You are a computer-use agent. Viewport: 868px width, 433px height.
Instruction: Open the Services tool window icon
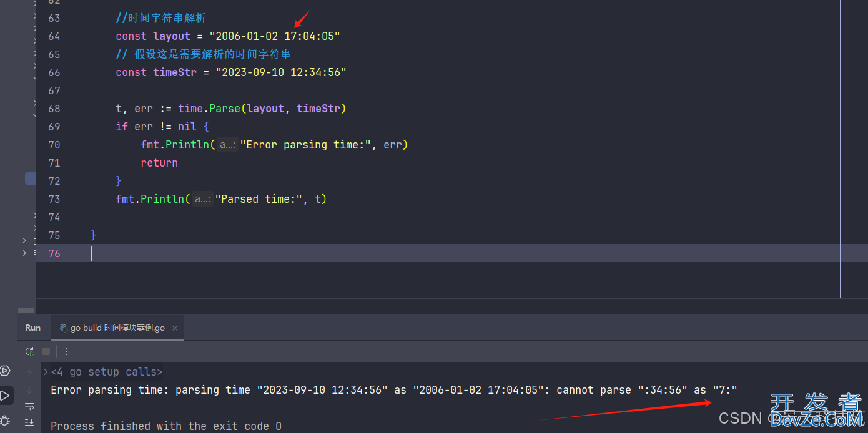click(5, 371)
